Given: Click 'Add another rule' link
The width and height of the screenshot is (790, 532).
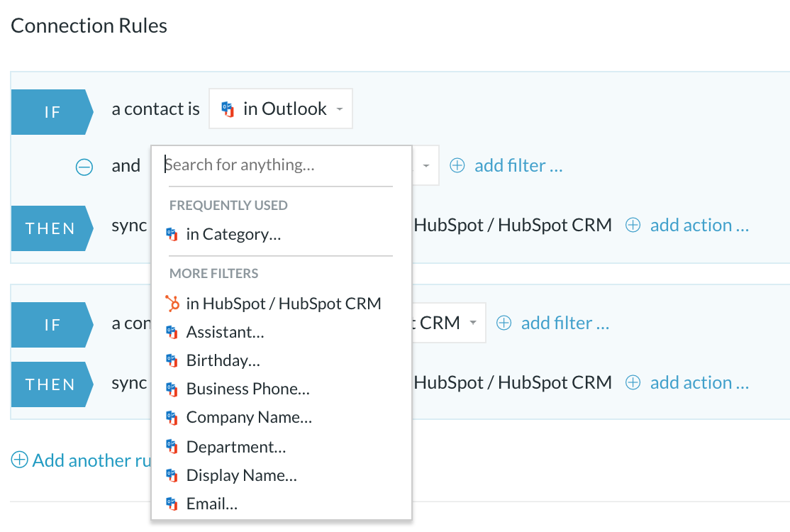Looking at the screenshot, I should pos(91,460).
